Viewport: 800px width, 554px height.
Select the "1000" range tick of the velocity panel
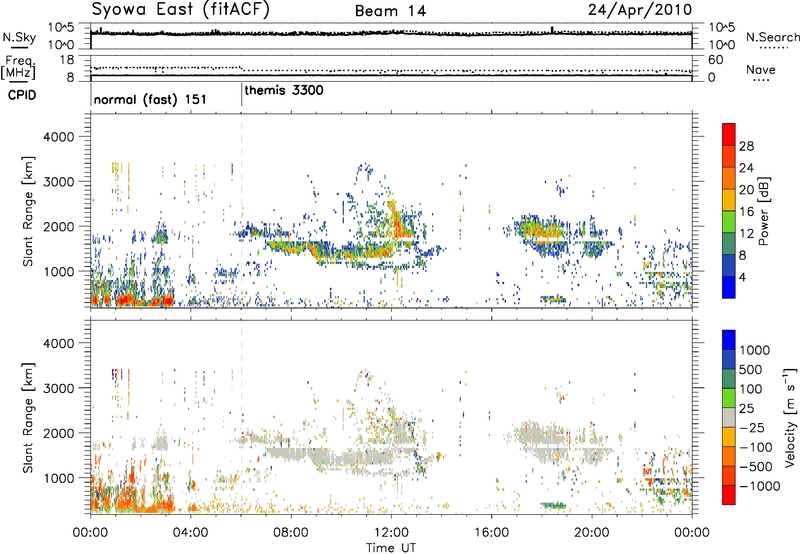pos(58,478)
